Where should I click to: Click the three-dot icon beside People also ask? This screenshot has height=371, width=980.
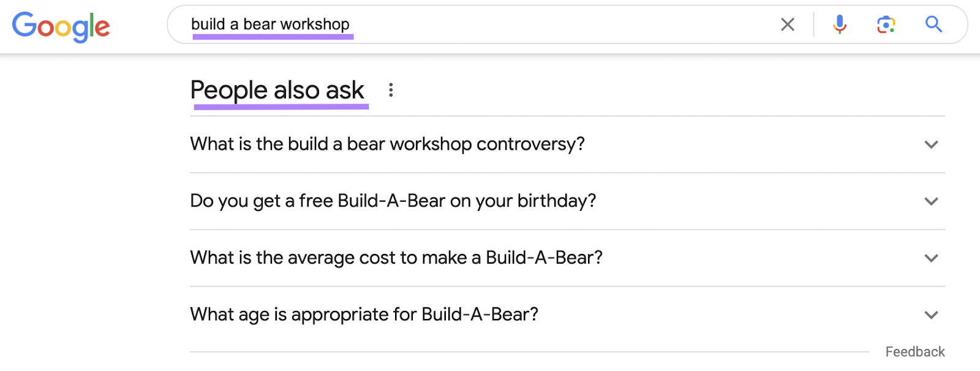(x=391, y=90)
